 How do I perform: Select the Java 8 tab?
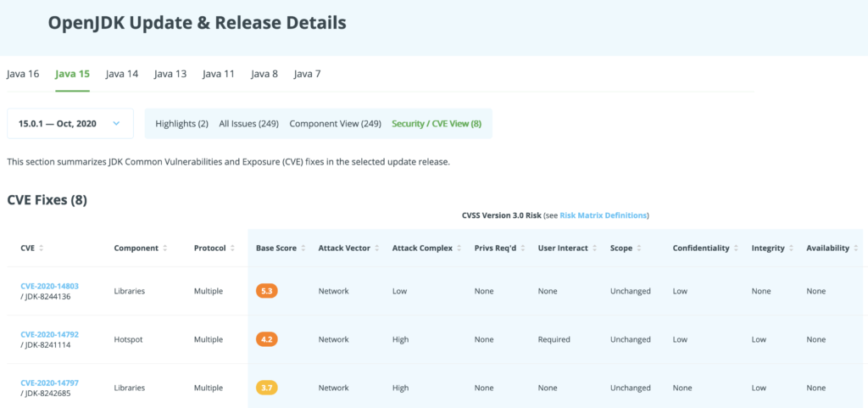pos(264,74)
